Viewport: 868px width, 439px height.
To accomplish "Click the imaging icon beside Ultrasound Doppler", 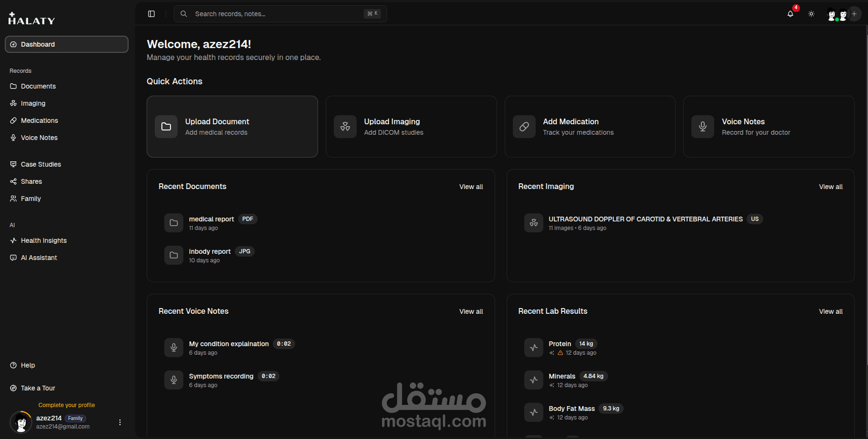I will pyautogui.click(x=534, y=223).
